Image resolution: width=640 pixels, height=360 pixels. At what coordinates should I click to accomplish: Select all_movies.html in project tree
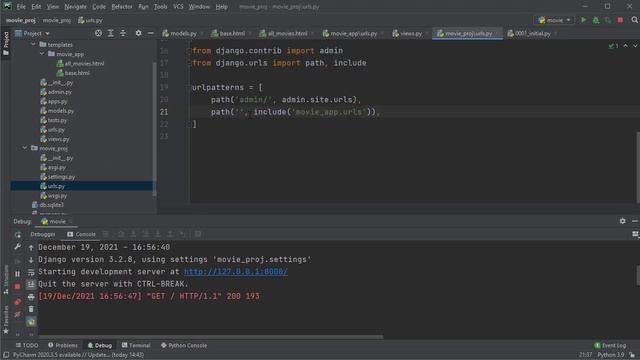click(84, 64)
